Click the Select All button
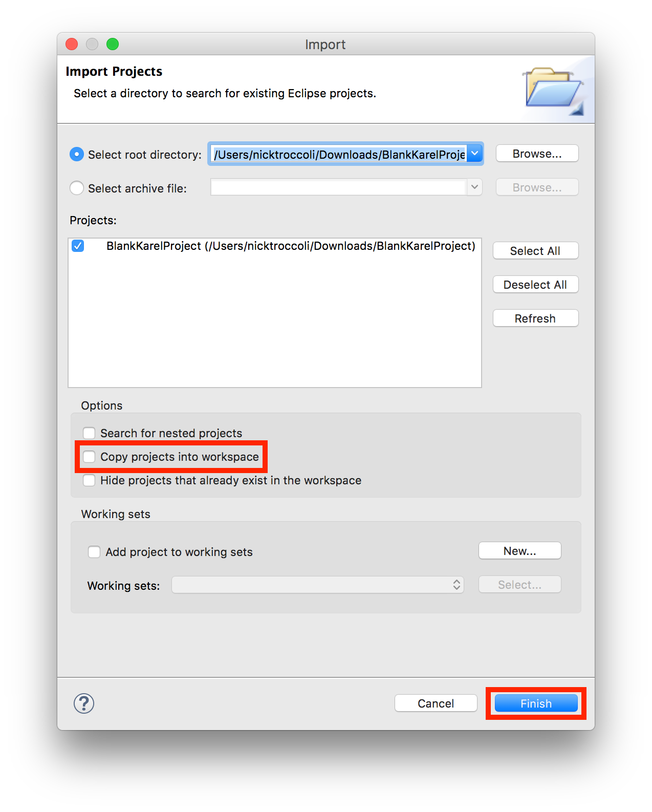 pos(536,251)
